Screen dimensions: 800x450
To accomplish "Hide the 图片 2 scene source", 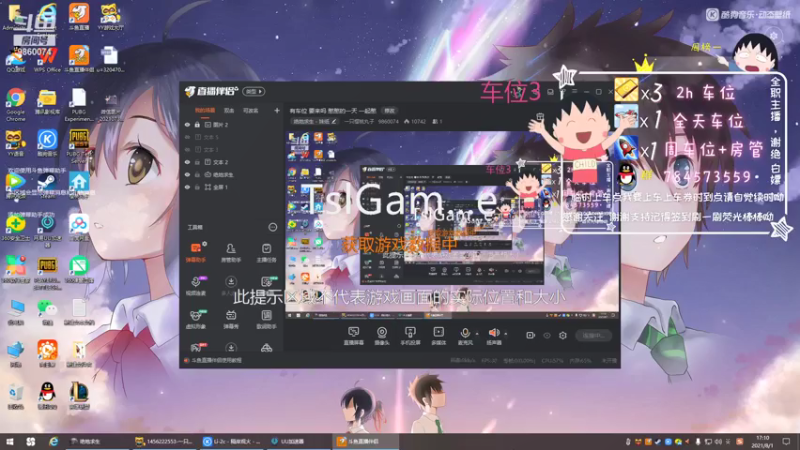I will pos(187,124).
